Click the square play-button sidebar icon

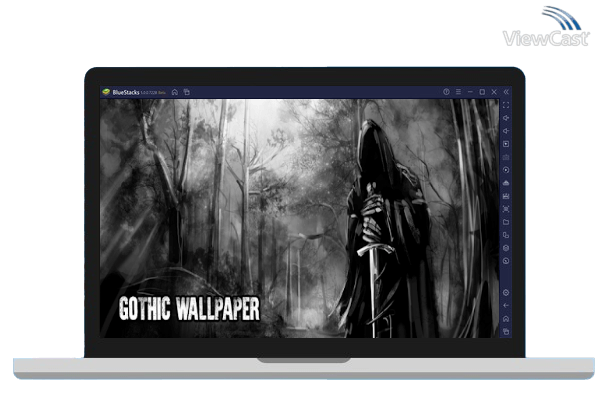coord(506,144)
